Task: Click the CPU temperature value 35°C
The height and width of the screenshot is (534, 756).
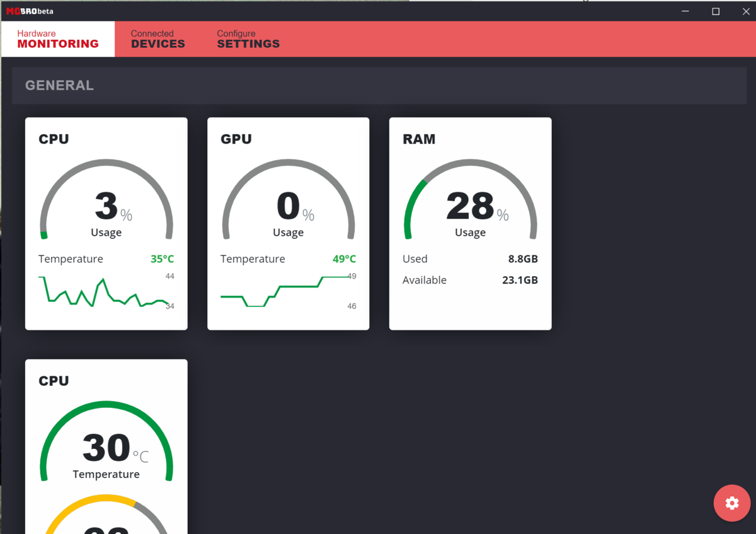Action: click(162, 259)
